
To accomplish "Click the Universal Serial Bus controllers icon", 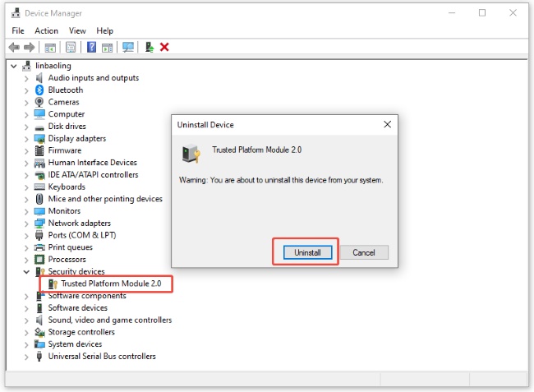I will (x=39, y=356).
